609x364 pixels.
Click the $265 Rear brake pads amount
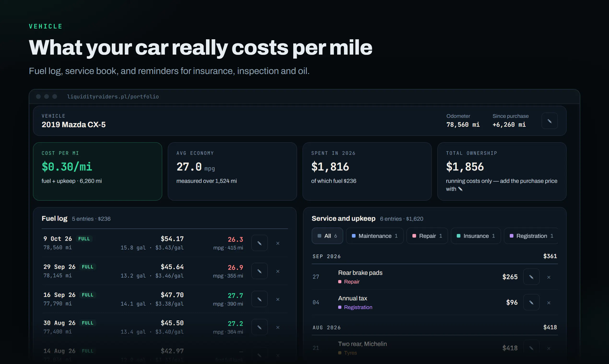point(510,277)
